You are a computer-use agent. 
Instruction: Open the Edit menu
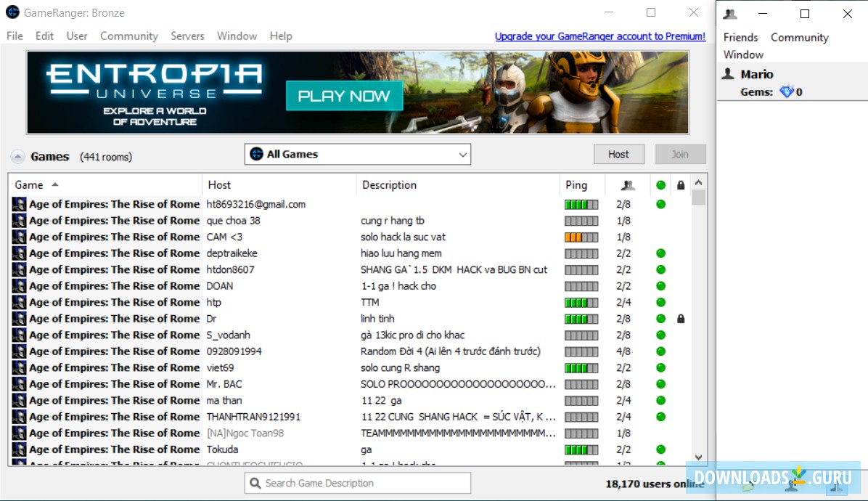coord(44,36)
